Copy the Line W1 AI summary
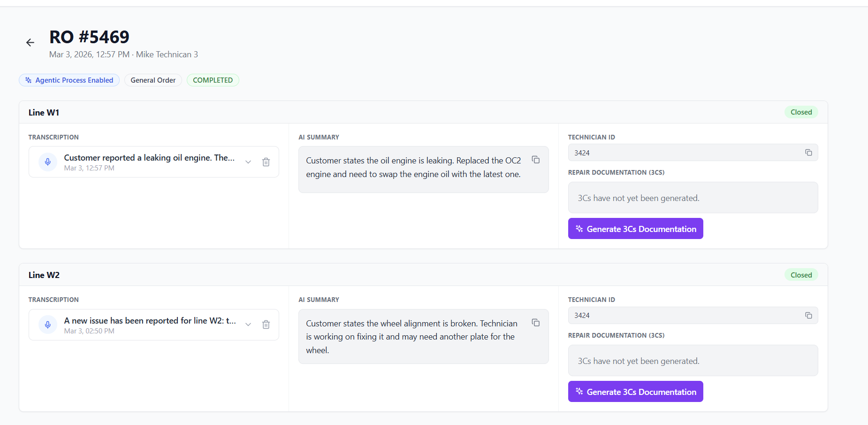Image resolution: width=868 pixels, height=425 pixels. 535,160
